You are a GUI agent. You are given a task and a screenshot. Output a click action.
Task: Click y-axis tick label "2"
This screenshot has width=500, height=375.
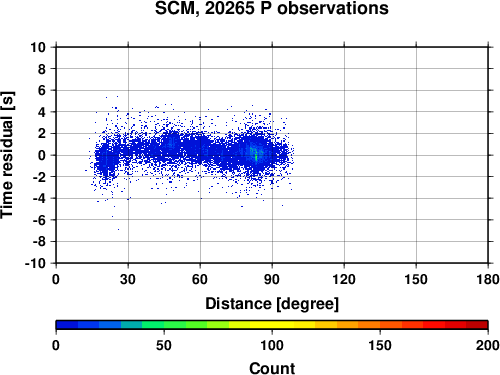[41, 134]
